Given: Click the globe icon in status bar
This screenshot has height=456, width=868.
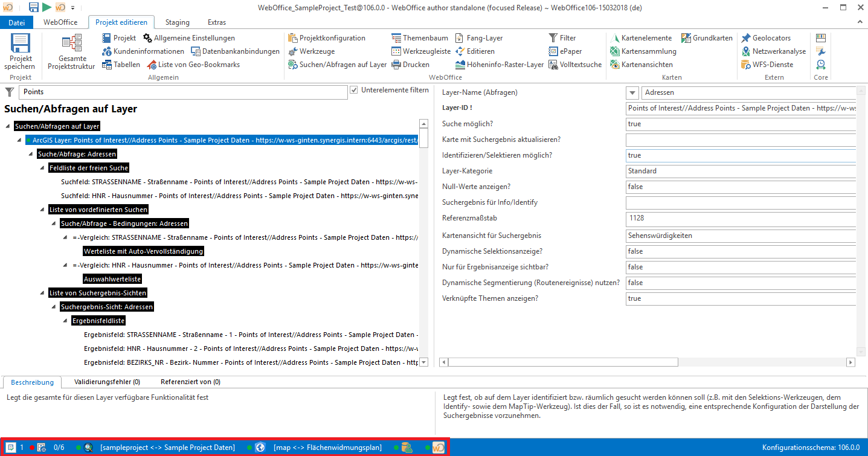Looking at the screenshot, I should point(260,448).
